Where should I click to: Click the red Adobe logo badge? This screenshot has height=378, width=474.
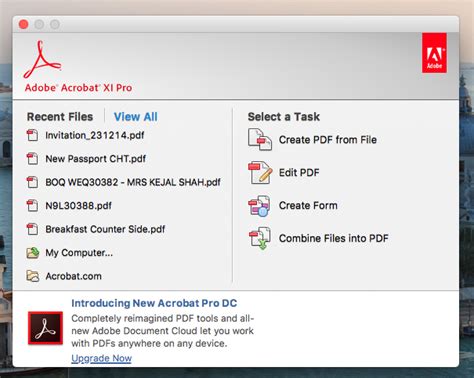click(434, 53)
